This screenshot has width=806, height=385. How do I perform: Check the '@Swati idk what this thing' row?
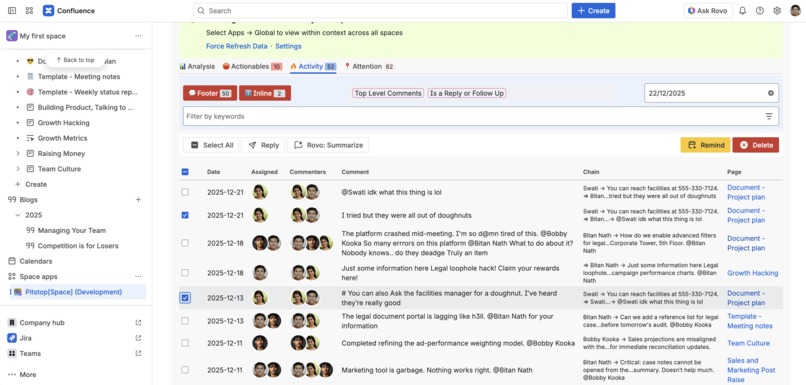pos(185,192)
